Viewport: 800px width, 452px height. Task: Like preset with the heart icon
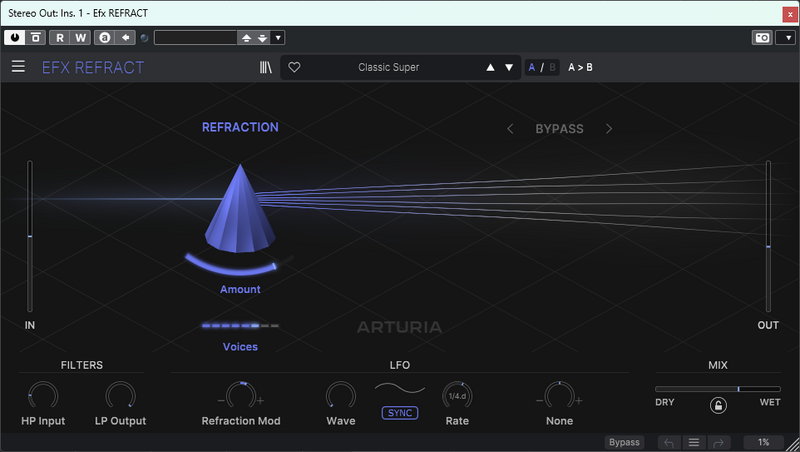pyautogui.click(x=294, y=67)
